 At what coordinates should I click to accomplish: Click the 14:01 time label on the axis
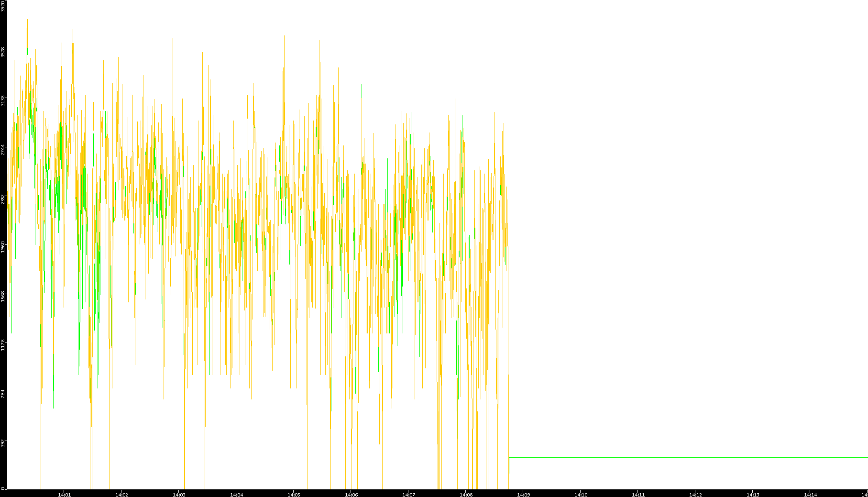64,494
